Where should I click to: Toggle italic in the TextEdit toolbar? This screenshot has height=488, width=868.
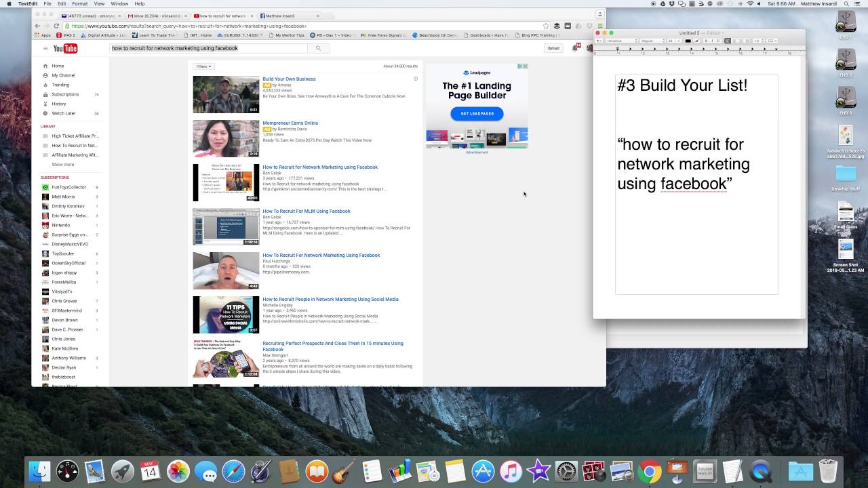[712, 41]
